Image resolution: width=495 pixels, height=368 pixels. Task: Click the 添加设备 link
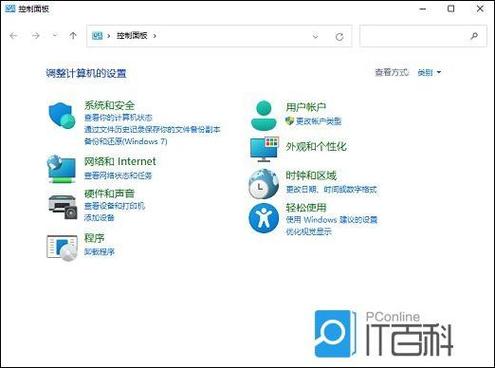click(99, 218)
